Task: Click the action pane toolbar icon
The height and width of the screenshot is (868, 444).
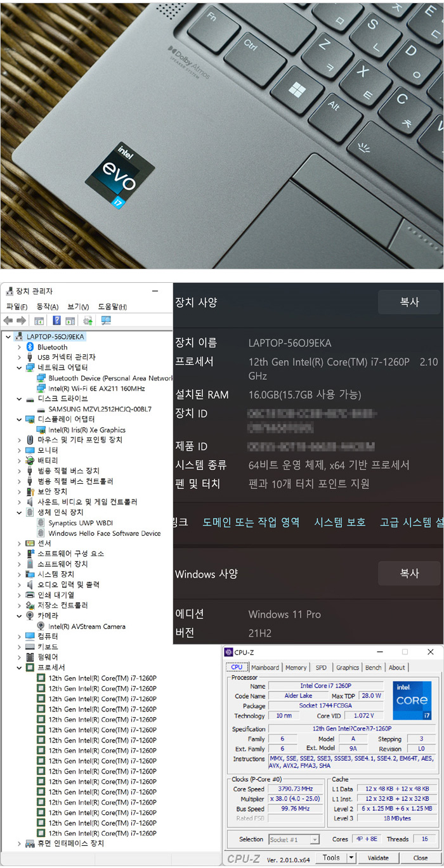Action: coord(70,321)
